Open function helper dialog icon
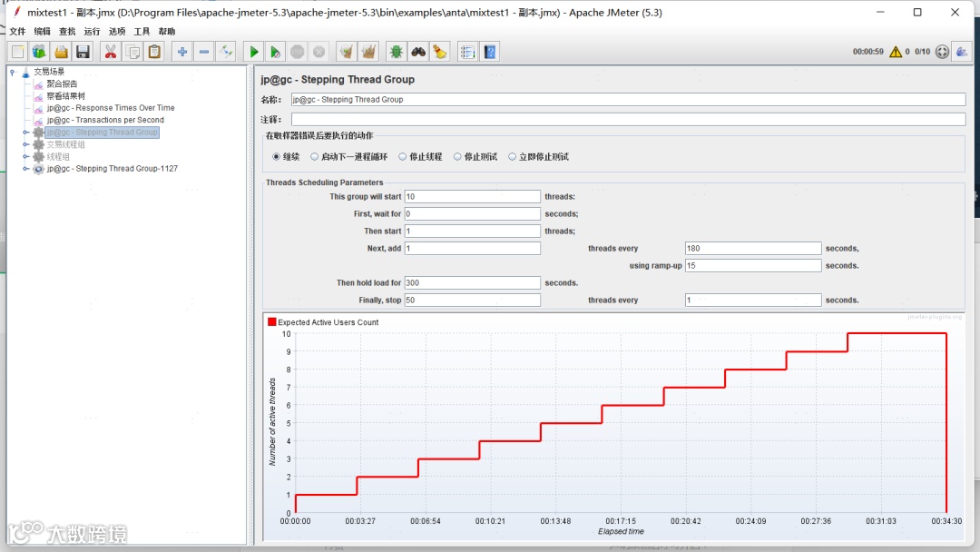Image resolution: width=980 pixels, height=552 pixels. coord(467,52)
